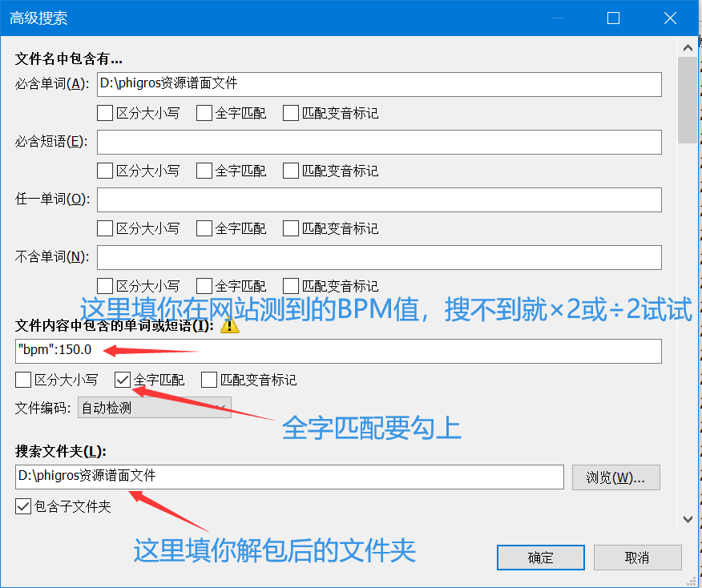The height and width of the screenshot is (588, 702).
Task: Open the 文件编码 dropdown showing 自动检测
Action: click(x=155, y=407)
